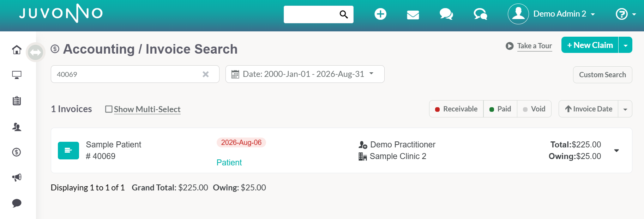The width and height of the screenshot is (644, 219).
Task: Open the Date range dropdown
Action: [x=305, y=74]
